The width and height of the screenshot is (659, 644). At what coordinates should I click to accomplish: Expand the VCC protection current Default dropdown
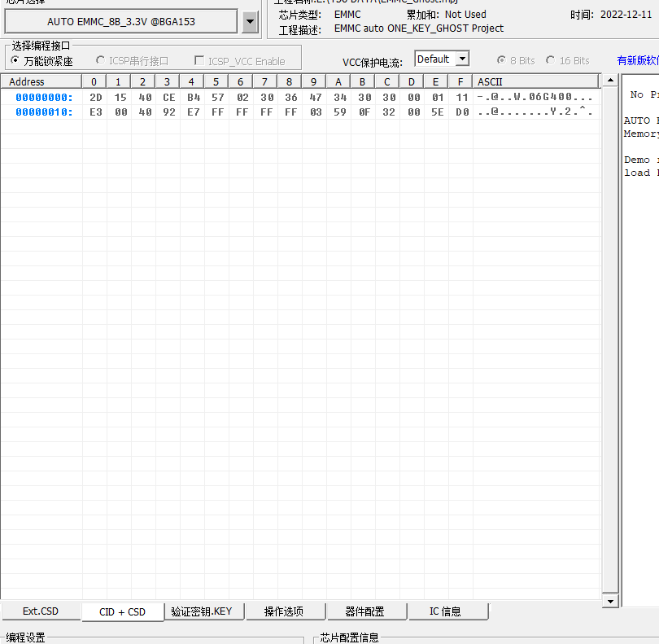(462, 59)
